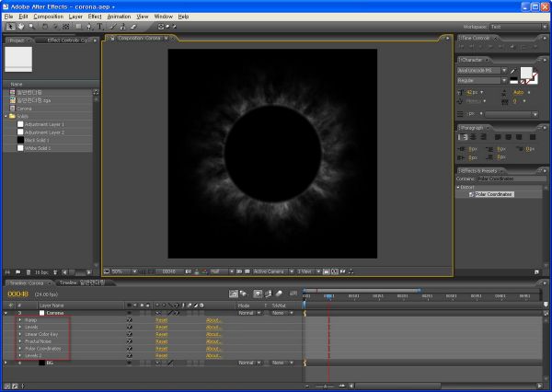
Task: Open the Composition menu
Action: [x=48, y=17]
